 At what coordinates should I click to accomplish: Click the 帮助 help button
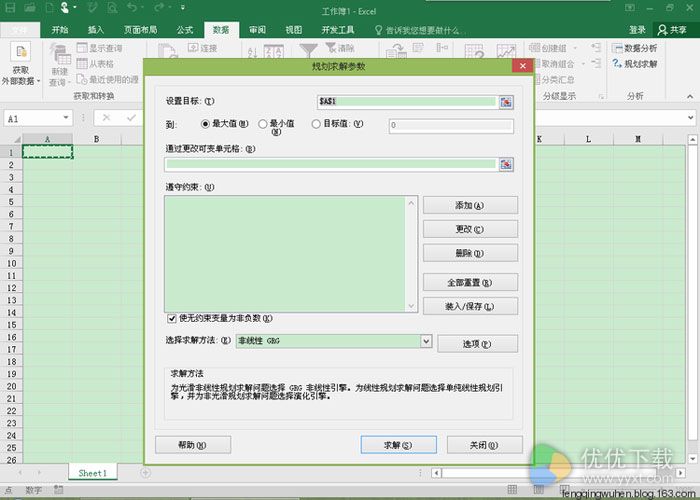click(x=193, y=445)
